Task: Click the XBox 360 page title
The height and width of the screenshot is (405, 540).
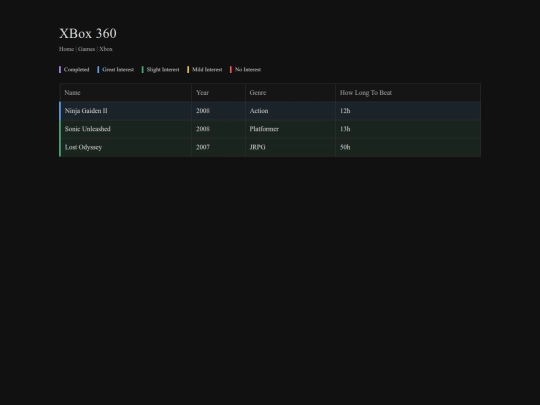Action: click(x=88, y=33)
